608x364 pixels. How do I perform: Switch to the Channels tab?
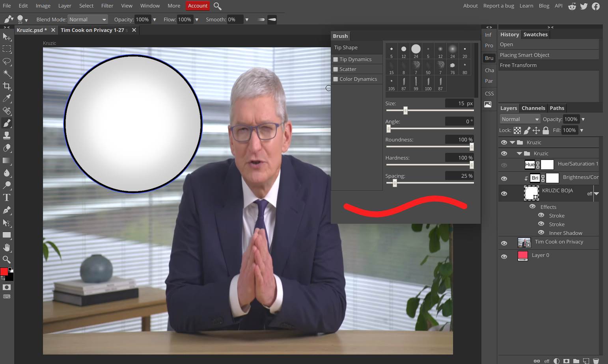point(533,108)
